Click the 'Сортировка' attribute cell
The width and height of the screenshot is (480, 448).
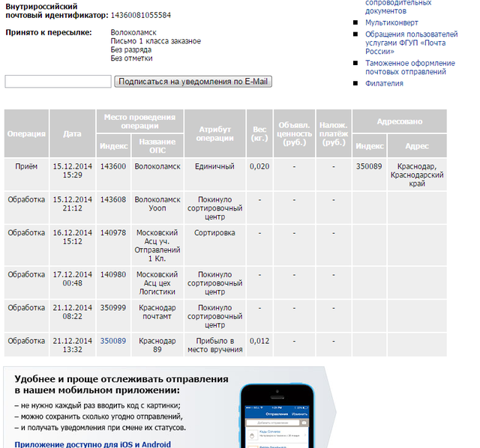click(x=214, y=233)
